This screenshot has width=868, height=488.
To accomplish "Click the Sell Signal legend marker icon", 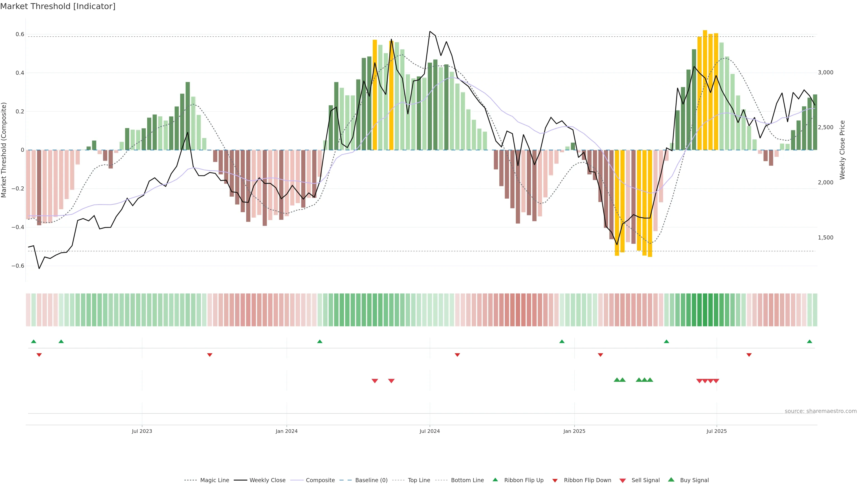I will 622,481.
